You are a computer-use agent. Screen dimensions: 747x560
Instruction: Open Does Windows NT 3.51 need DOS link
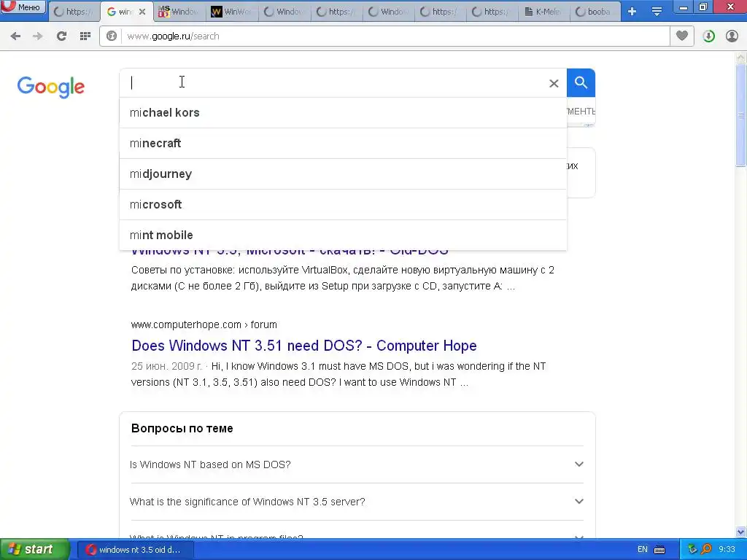click(304, 345)
